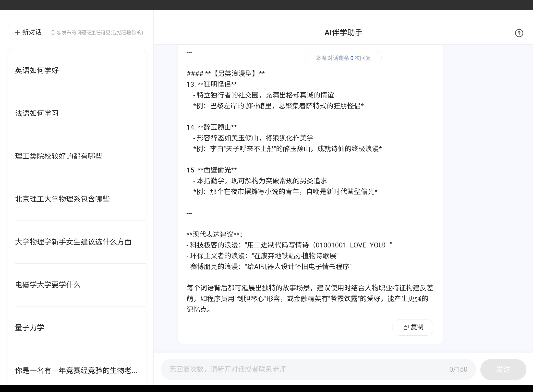Click the 本条对话剩余0次回复 badge

(343, 58)
